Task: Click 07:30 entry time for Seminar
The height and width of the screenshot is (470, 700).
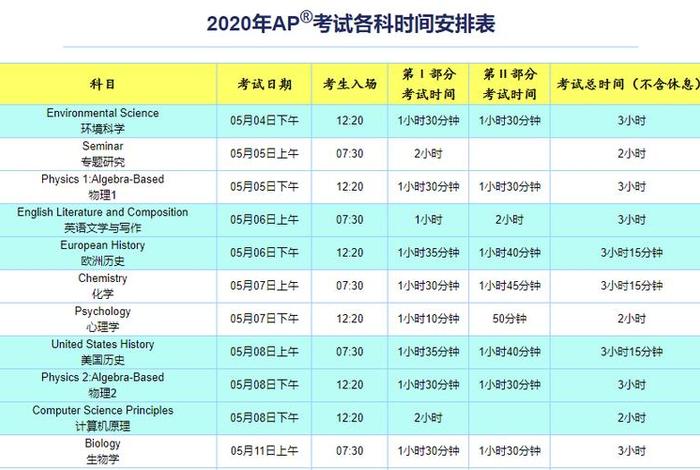Action: pyautogui.click(x=350, y=154)
